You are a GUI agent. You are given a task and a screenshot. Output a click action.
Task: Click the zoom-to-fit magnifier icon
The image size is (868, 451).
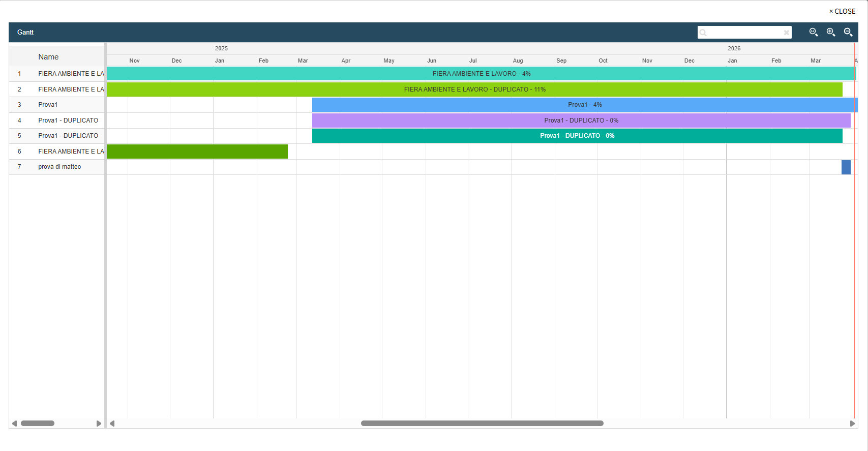[x=813, y=32]
